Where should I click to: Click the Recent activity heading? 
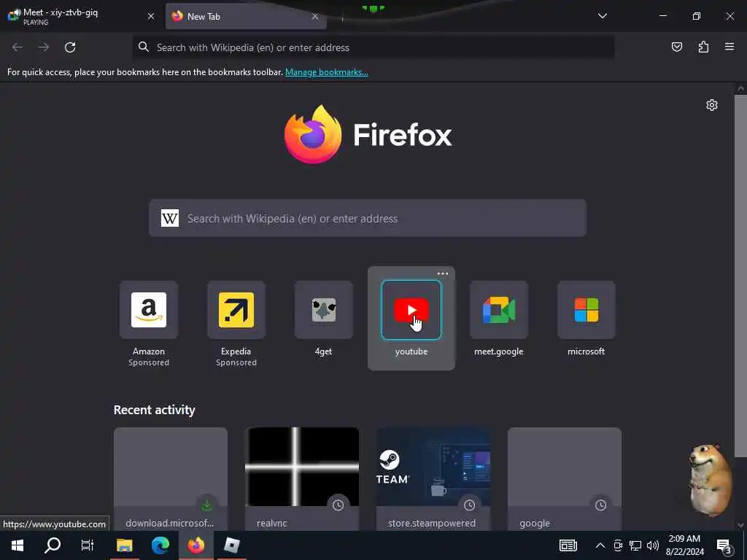155,410
